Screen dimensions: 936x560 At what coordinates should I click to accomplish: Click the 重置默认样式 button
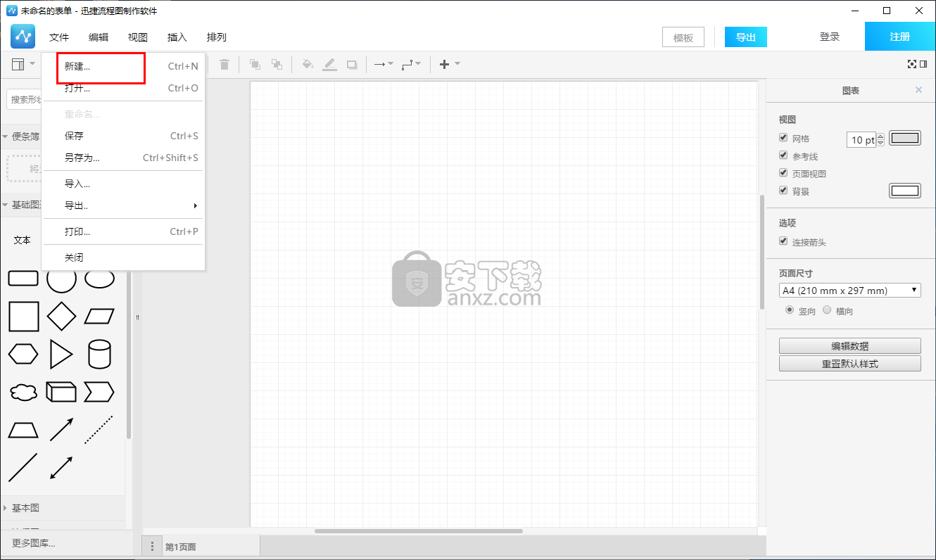pos(850,364)
